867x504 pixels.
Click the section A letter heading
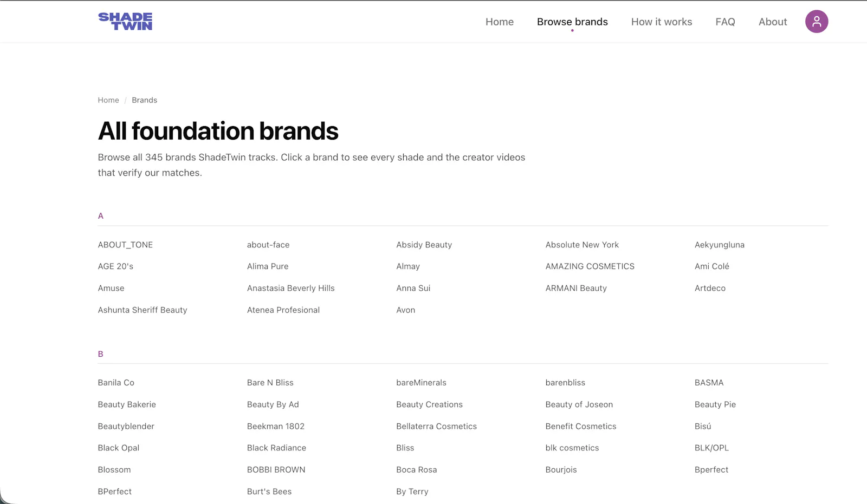tap(101, 215)
